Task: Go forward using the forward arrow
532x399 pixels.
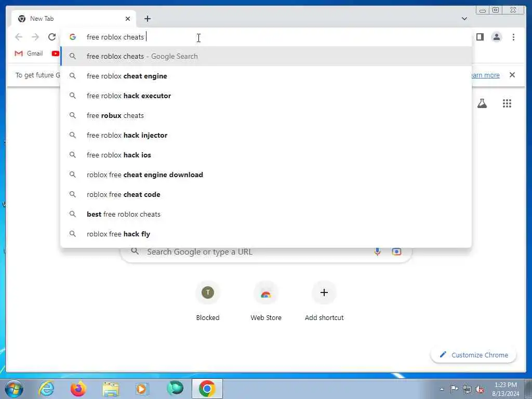Action: [35, 37]
